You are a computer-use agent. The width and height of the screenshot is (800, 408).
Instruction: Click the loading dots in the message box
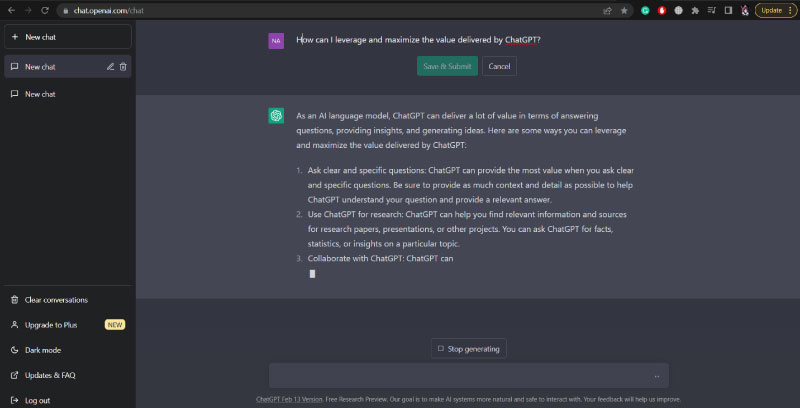pos(657,376)
